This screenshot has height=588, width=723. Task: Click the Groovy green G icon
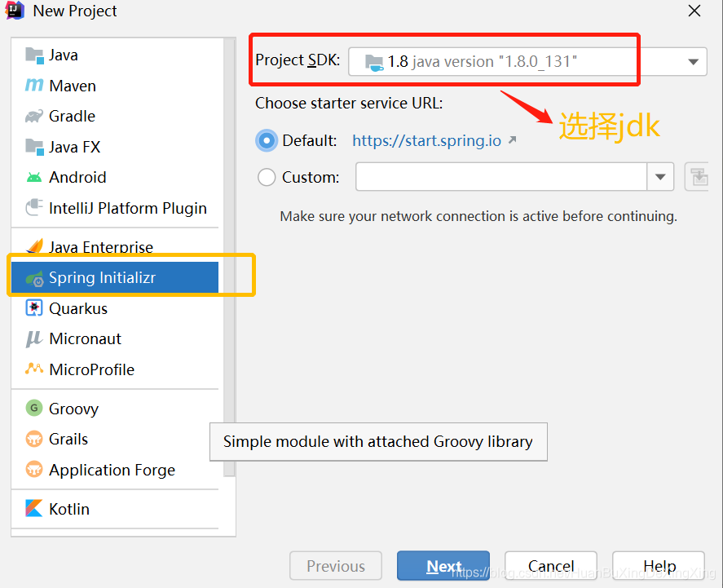[34, 408]
